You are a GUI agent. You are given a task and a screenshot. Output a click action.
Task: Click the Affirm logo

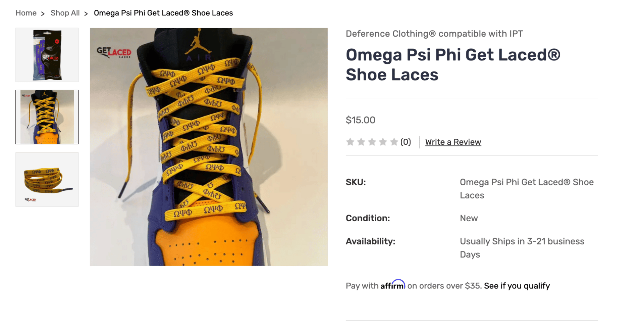pos(392,285)
